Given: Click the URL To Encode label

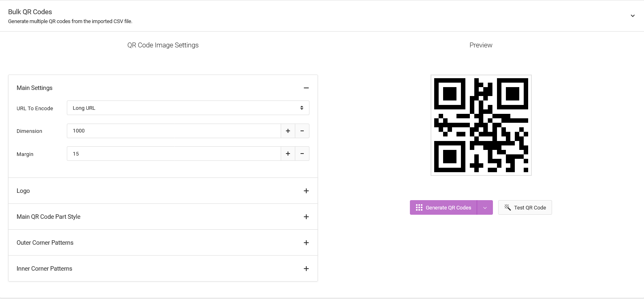Looking at the screenshot, I should [35, 108].
